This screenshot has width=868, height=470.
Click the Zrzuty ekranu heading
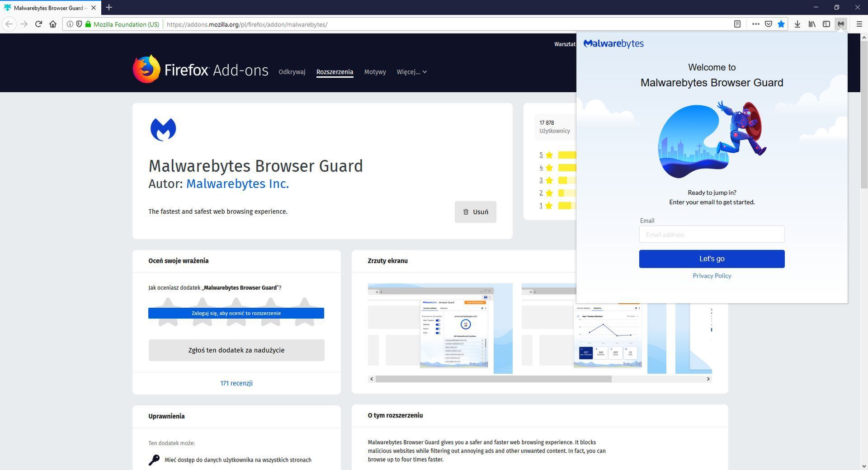click(387, 261)
